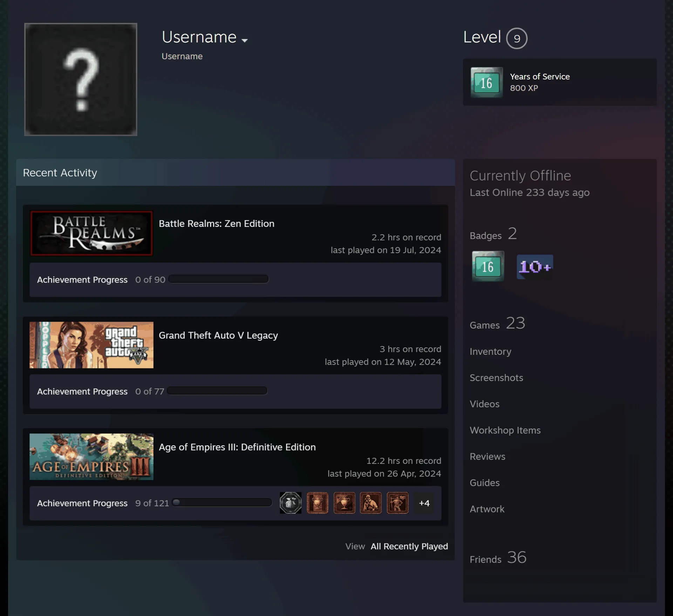
Task: Open Grand Theft Auto V Legacy title link
Action: 218,336
